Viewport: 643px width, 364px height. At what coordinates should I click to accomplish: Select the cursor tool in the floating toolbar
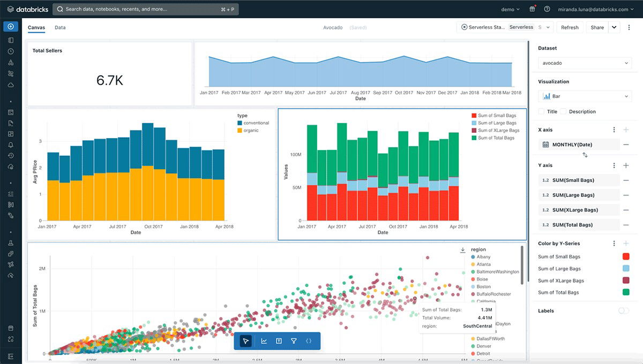[x=246, y=340]
